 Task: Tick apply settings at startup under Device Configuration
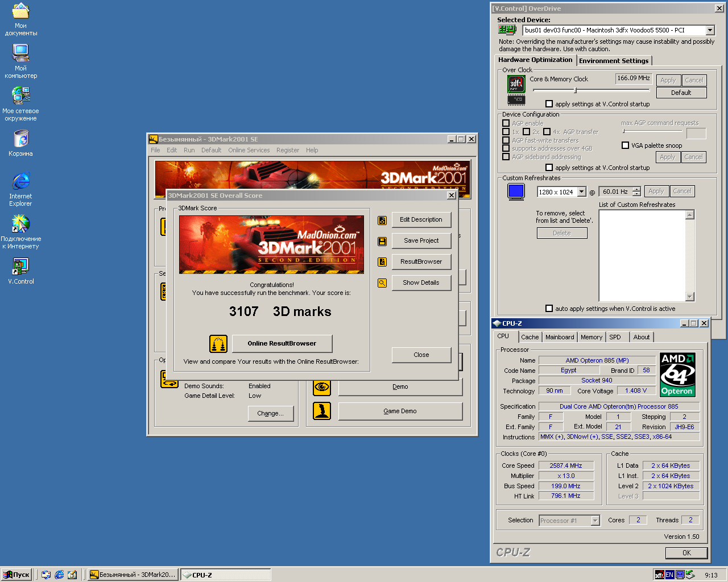(549, 168)
